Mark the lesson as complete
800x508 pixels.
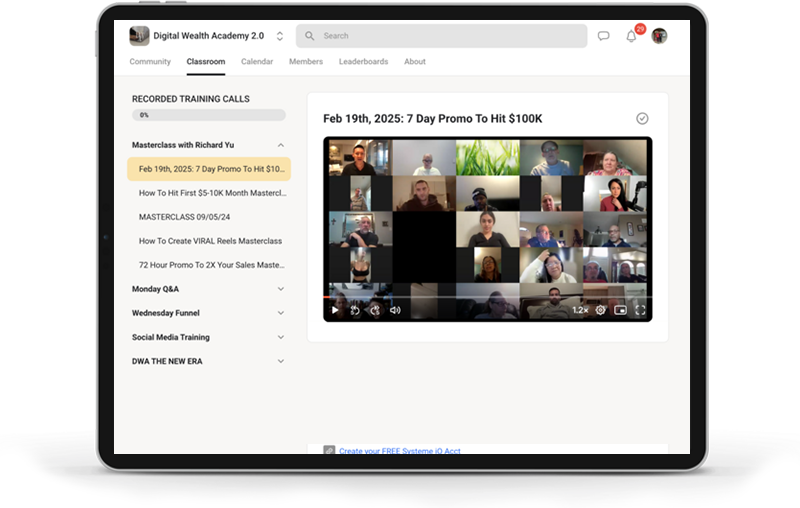(x=642, y=118)
